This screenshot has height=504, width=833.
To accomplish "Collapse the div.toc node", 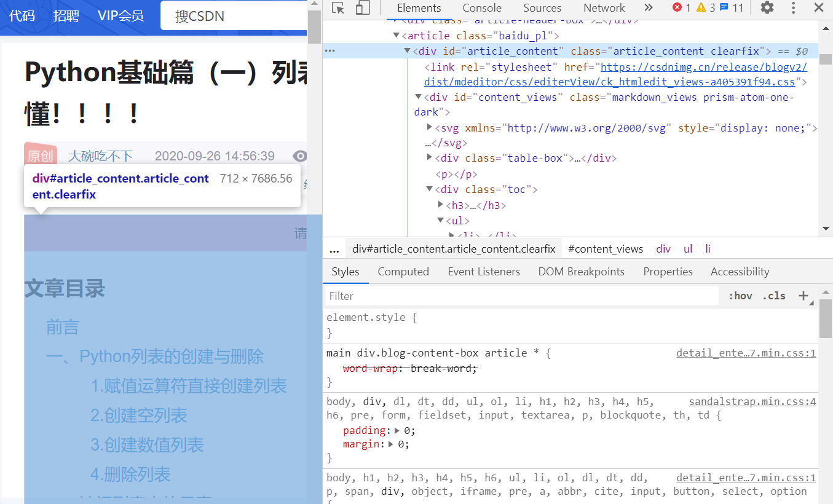I will coord(430,189).
